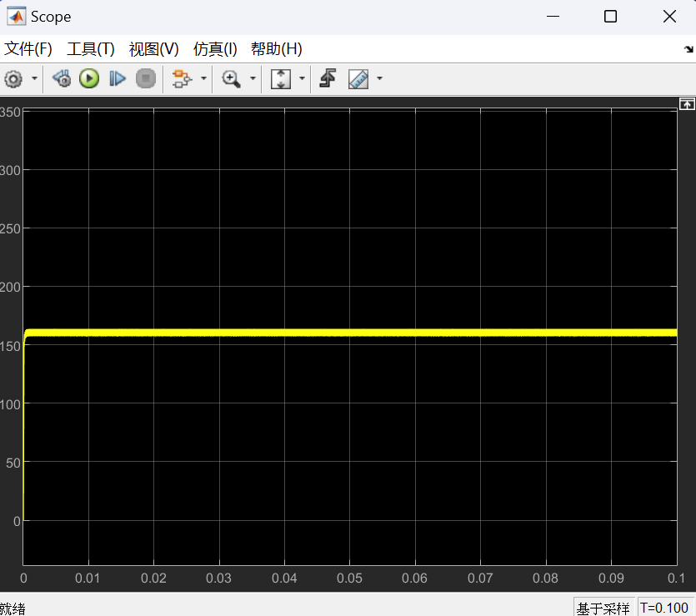Minimize the Scope window
The image size is (696, 616).
[553, 17]
